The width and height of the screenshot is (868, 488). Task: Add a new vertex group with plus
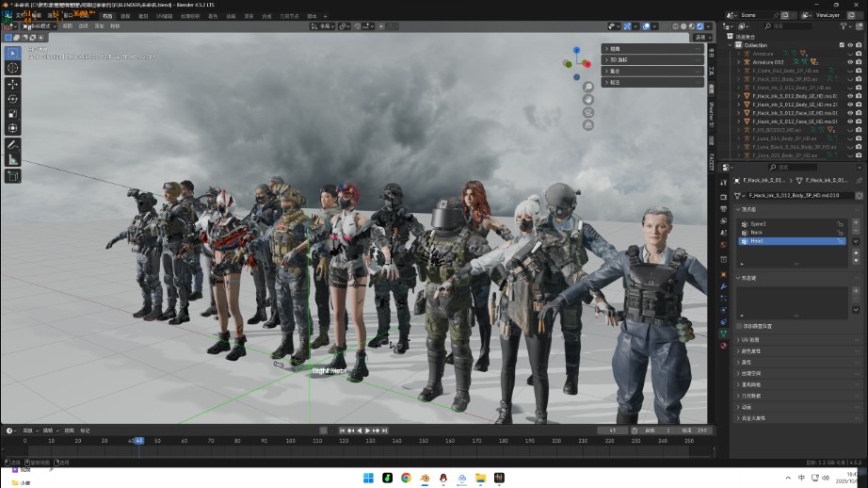(856, 222)
